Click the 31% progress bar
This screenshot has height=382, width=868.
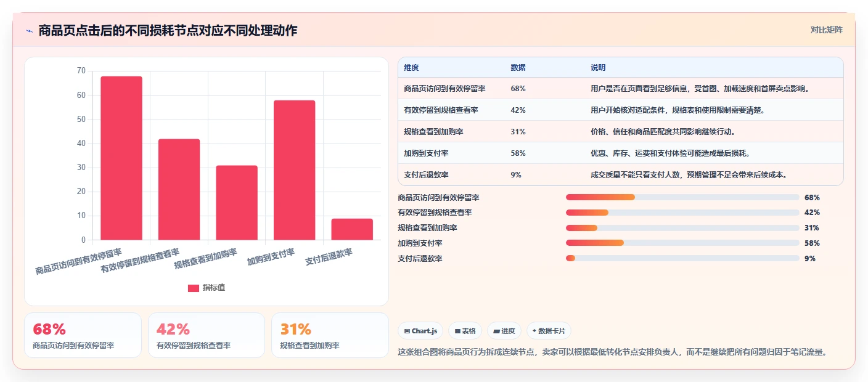click(x=682, y=228)
